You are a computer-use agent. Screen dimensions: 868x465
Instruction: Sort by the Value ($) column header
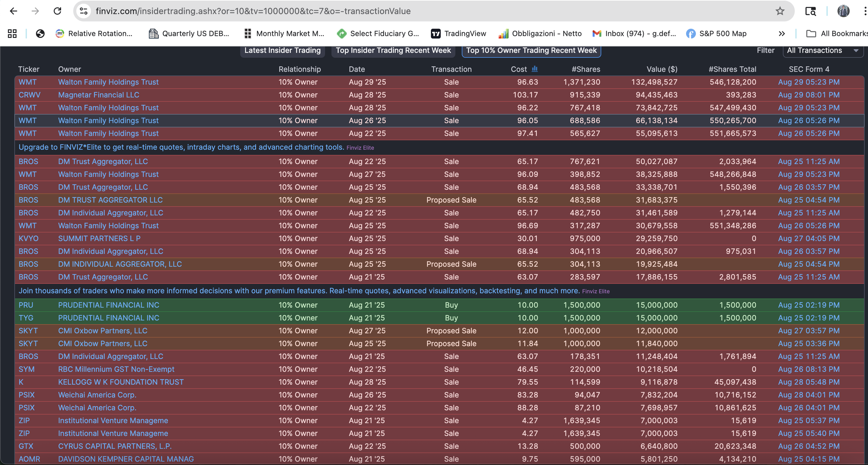(x=662, y=69)
